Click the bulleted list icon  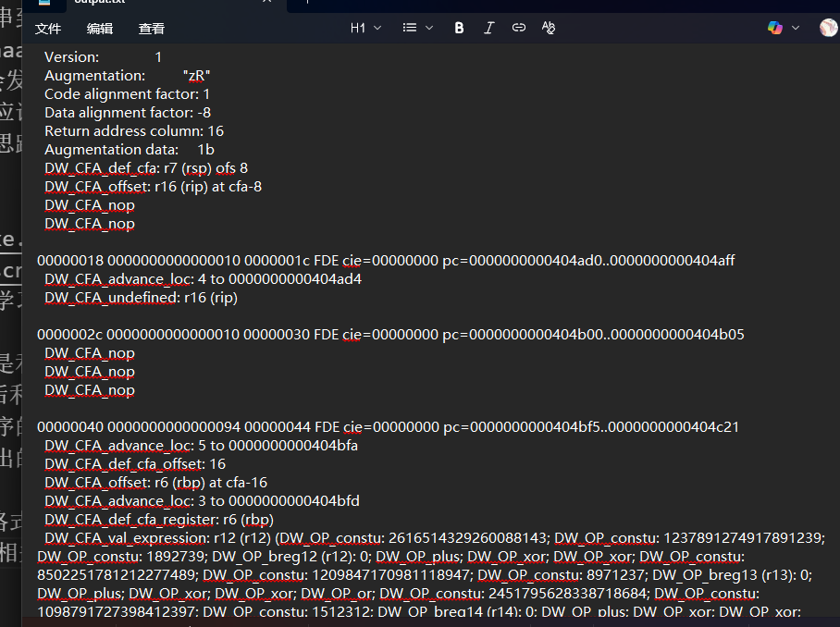(410, 28)
